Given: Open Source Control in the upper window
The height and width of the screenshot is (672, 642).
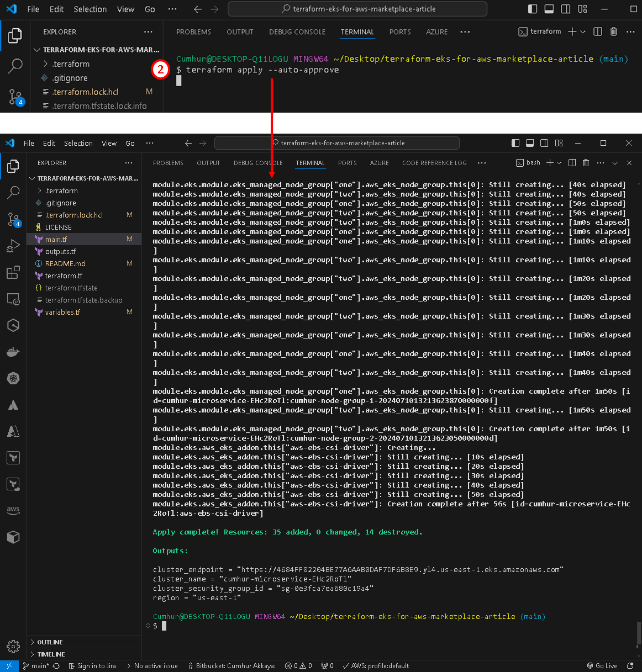Looking at the screenshot, I should (x=16, y=97).
